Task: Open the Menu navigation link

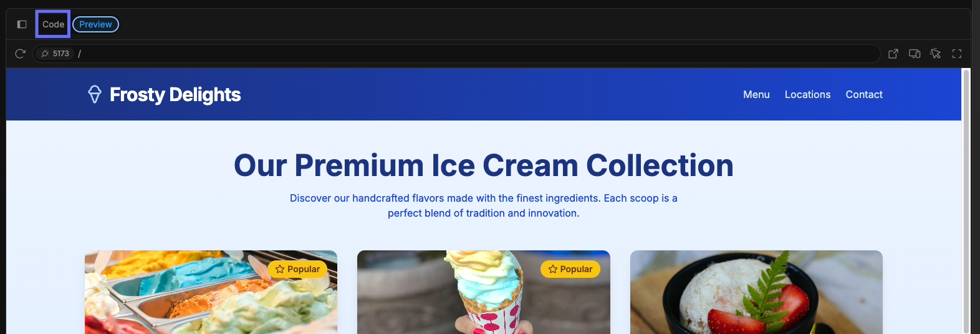Action: pos(756,94)
